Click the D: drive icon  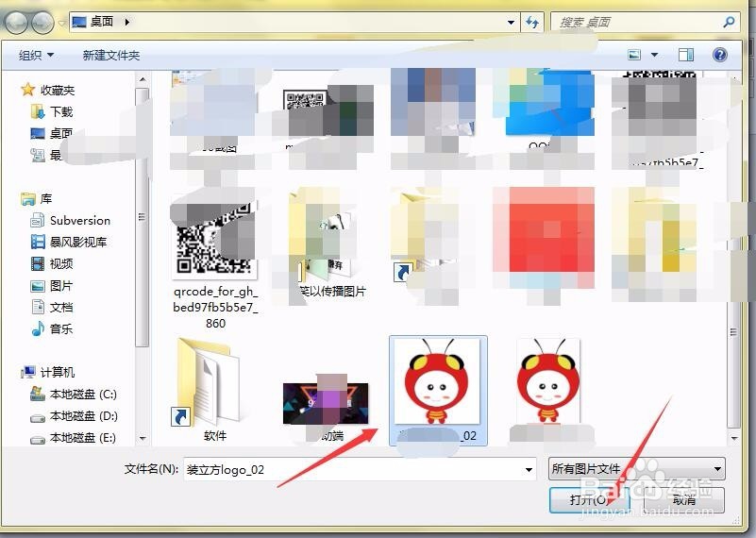[x=38, y=417]
